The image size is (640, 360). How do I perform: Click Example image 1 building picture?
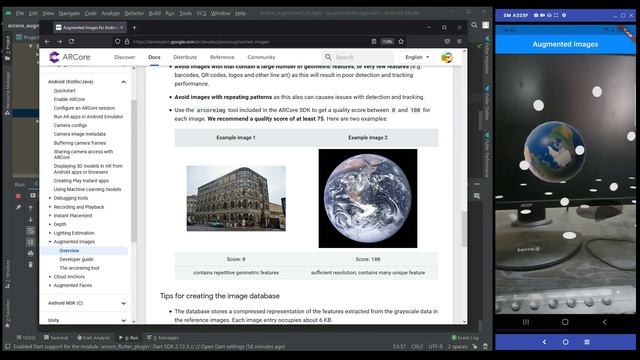236,198
